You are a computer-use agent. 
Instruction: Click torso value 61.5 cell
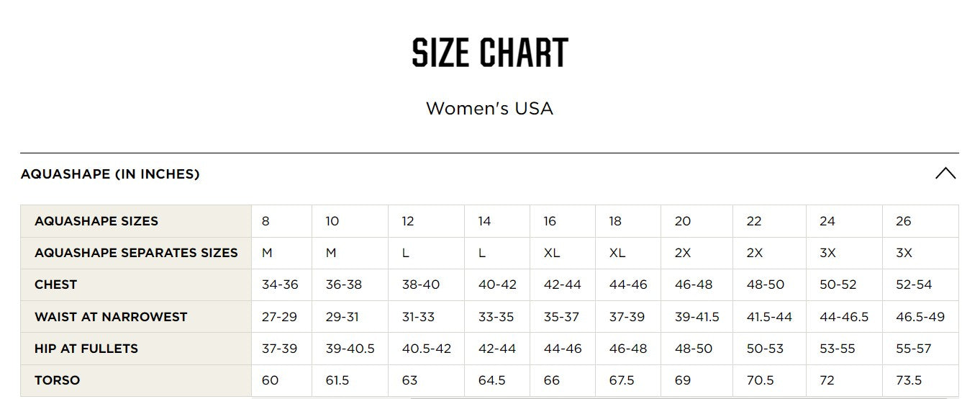(x=337, y=380)
